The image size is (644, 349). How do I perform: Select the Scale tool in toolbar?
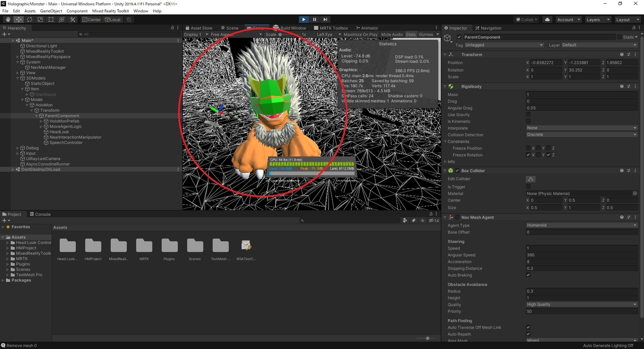(x=40, y=19)
